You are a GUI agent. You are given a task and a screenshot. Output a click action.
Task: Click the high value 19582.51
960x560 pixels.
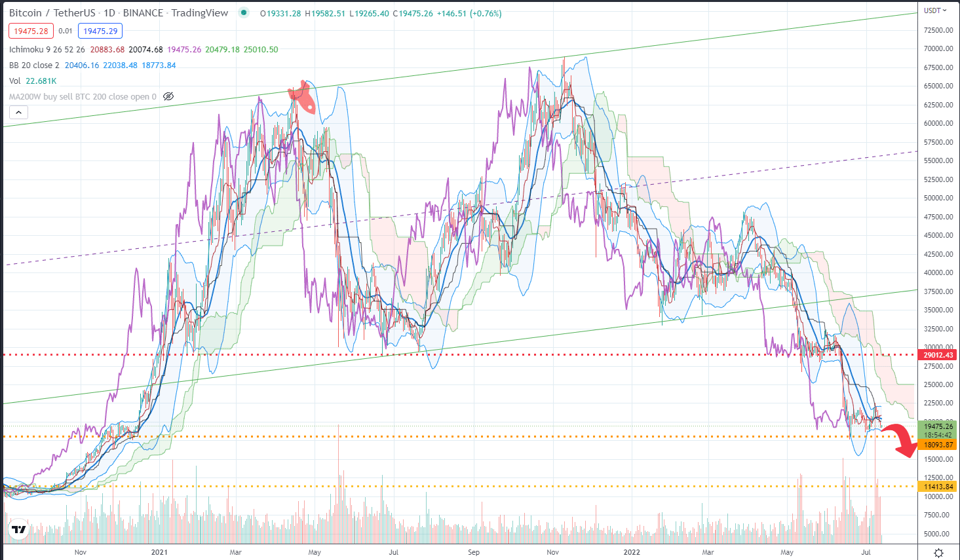(x=327, y=13)
